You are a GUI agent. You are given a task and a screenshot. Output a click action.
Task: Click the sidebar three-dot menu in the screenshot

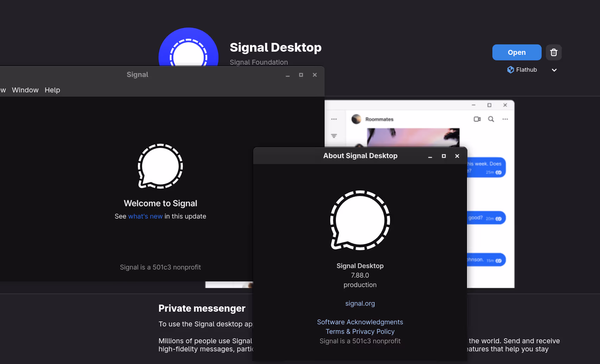tap(334, 119)
